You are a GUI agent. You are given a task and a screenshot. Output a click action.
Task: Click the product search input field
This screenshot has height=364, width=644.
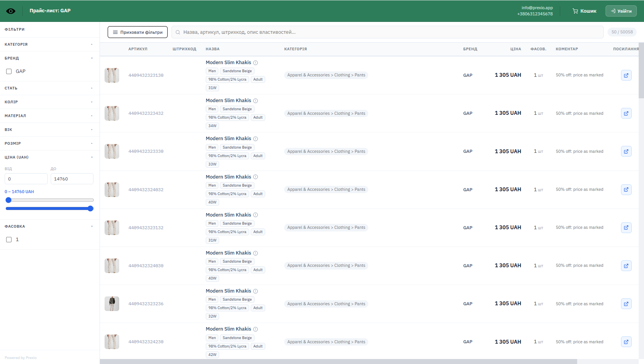(388, 32)
